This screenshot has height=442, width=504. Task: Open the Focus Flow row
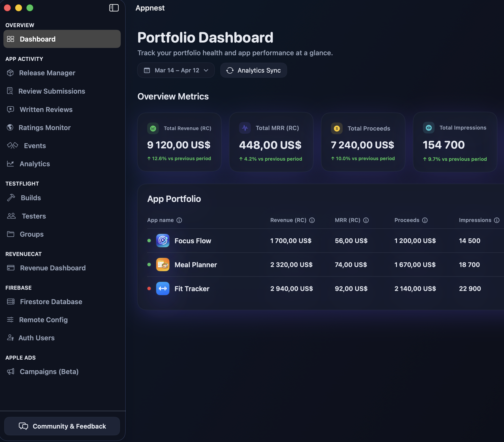[x=326, y=241]
